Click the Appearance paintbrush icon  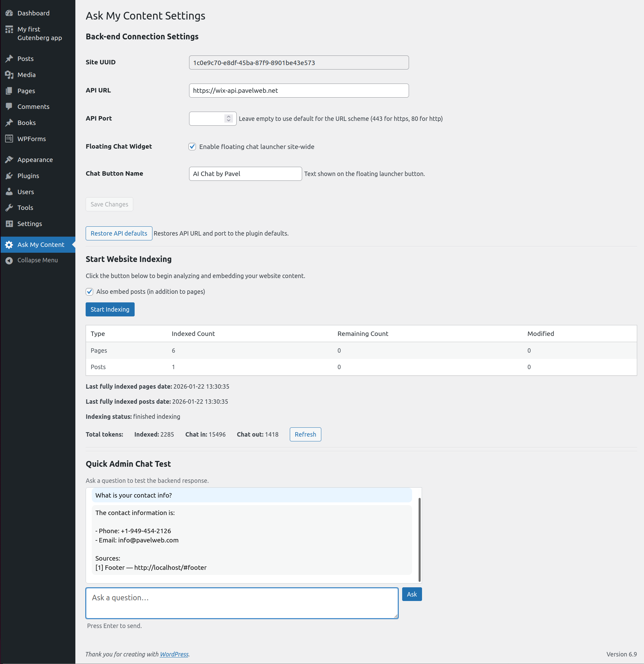point(9,160)
